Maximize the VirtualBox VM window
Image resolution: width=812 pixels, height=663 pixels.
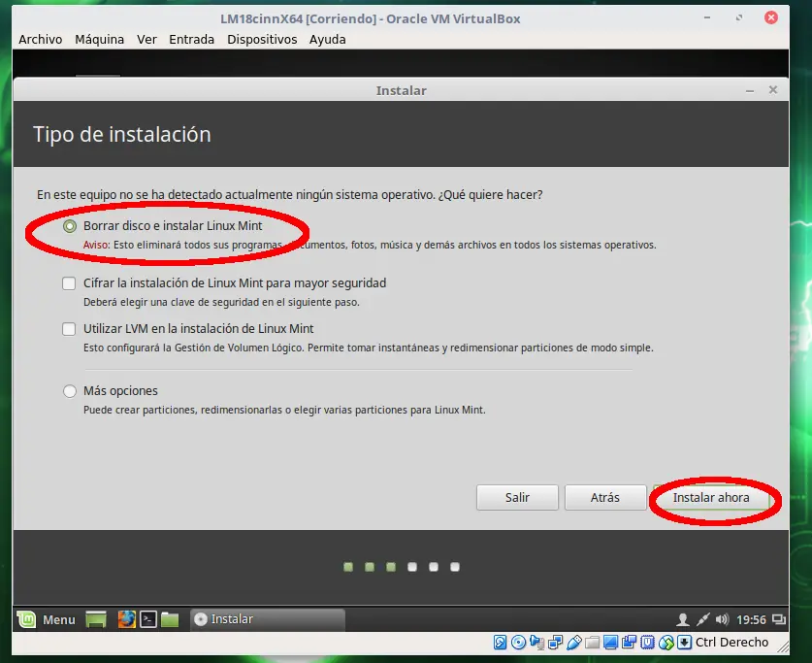click(739, 17)
